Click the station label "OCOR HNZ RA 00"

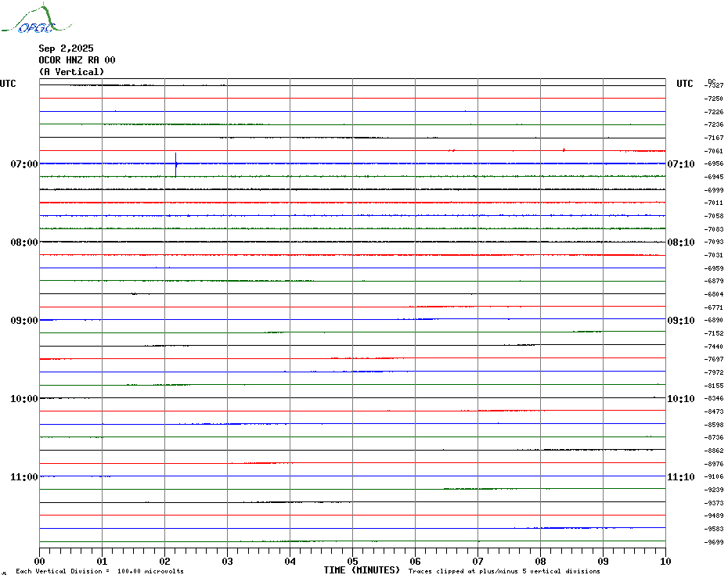pos(77,60)
